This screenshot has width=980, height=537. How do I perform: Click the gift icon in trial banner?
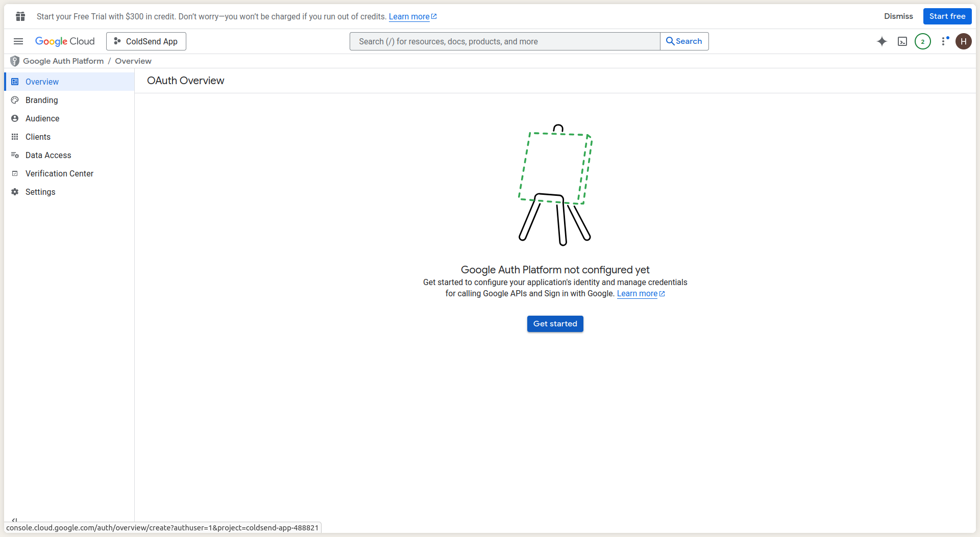[x=20, y=16]
